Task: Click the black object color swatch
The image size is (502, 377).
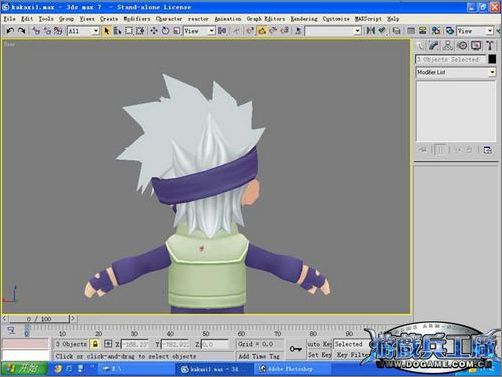Action: 492,59
